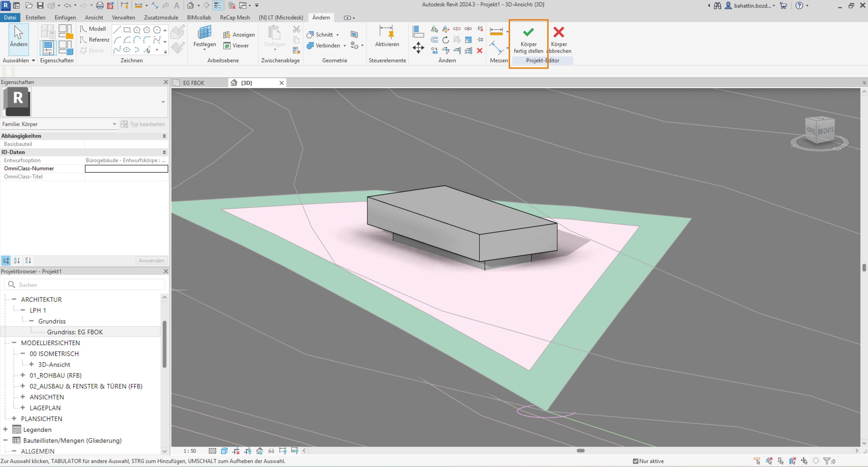
Task: Click the default 3D view house icon
Action: click(190, 5)
